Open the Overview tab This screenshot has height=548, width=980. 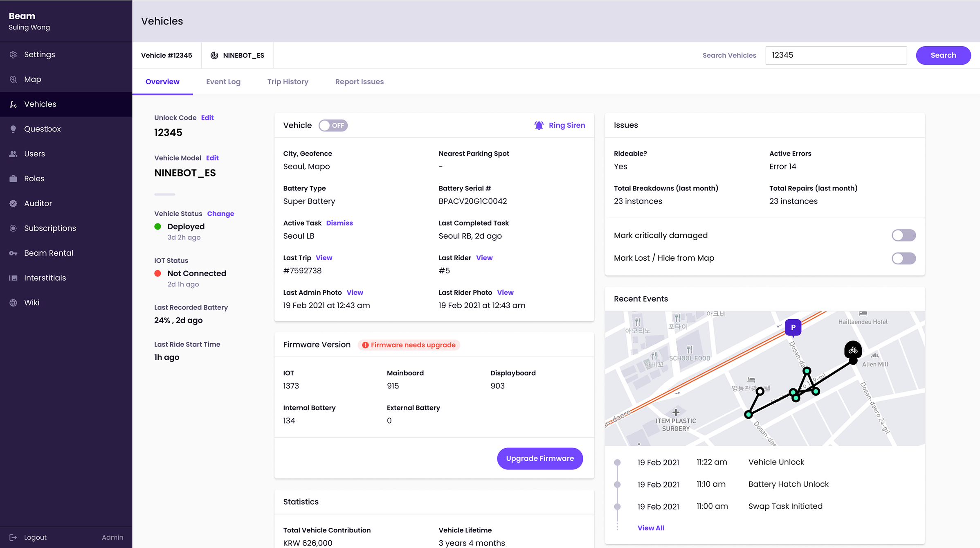pos(162,82)
